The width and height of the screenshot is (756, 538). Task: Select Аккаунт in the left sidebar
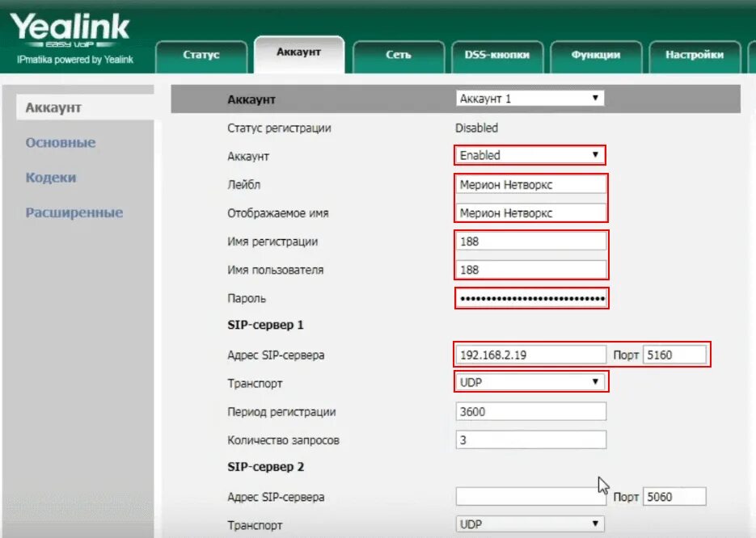[85, 107]
